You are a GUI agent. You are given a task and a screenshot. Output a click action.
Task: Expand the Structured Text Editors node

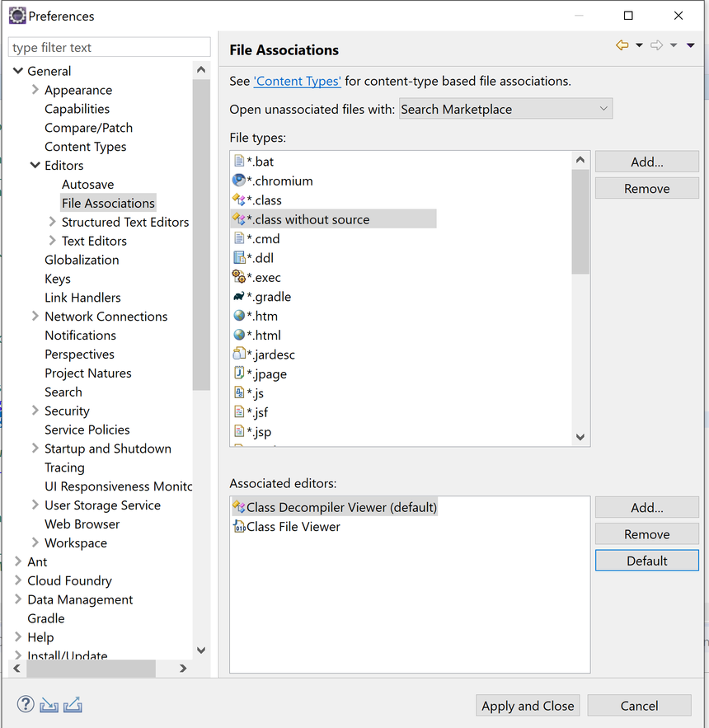coord(53,222)
